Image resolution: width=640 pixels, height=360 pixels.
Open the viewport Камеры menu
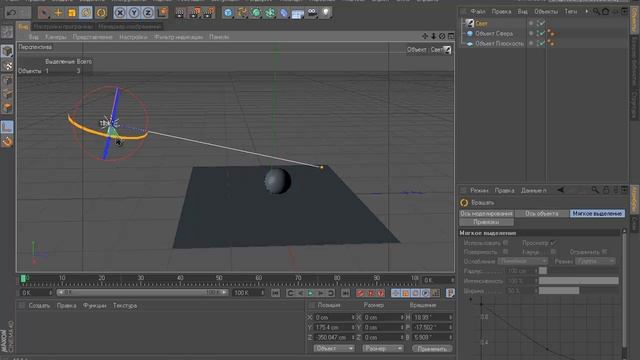click(55, 37)
